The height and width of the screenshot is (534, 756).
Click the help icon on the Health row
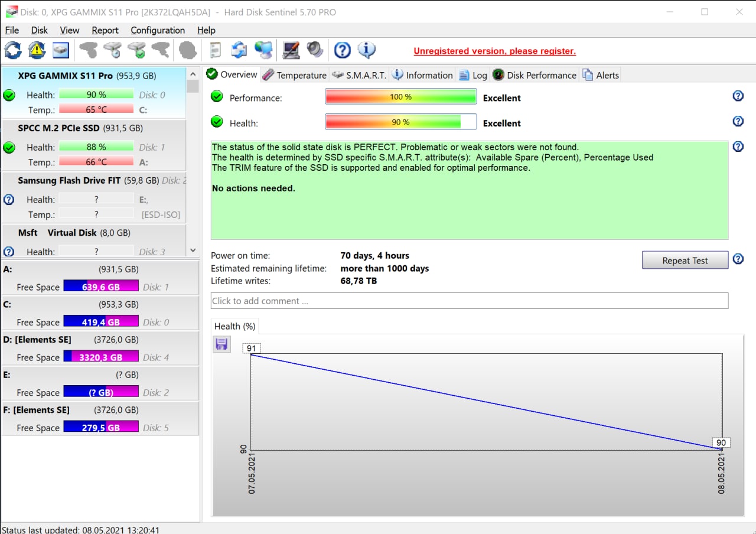(738, 121)
